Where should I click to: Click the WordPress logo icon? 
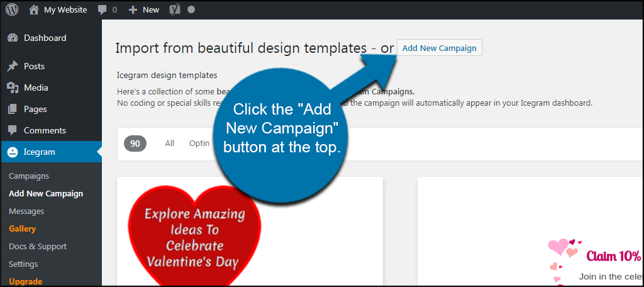12,10
